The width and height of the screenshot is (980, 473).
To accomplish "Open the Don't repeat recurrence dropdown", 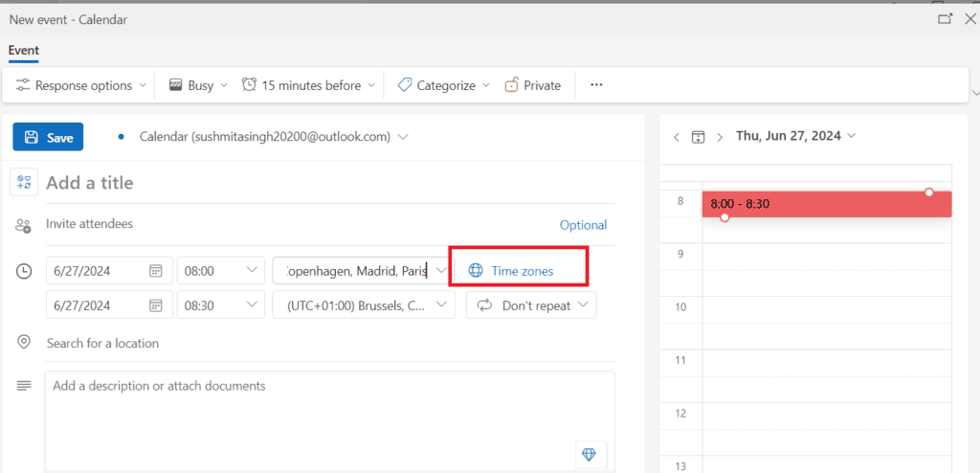I will tap(531, 305).
